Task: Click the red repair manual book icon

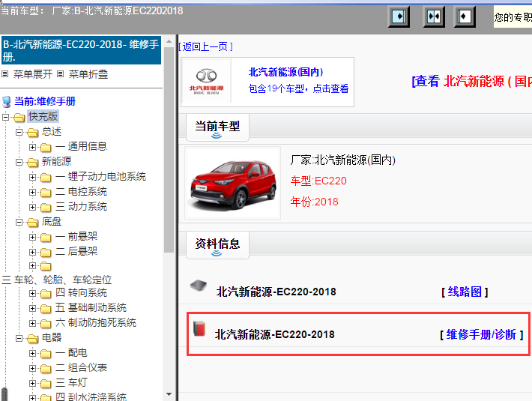Action: 199,328
